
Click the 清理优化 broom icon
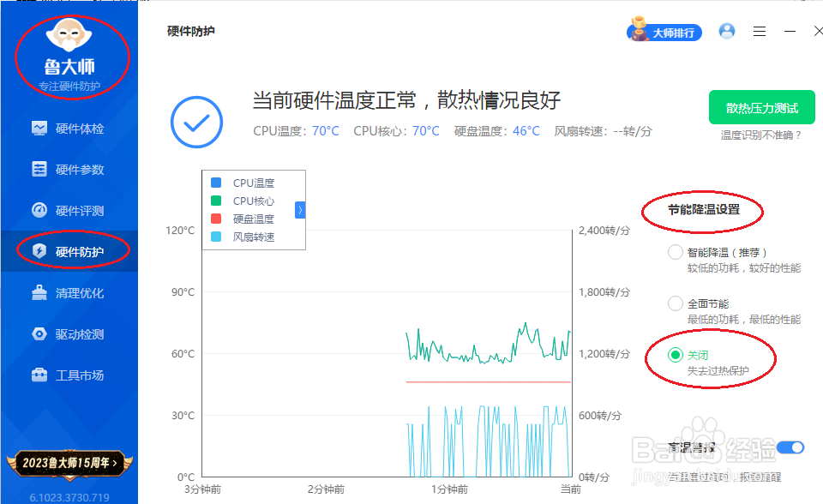coord(39,292)
